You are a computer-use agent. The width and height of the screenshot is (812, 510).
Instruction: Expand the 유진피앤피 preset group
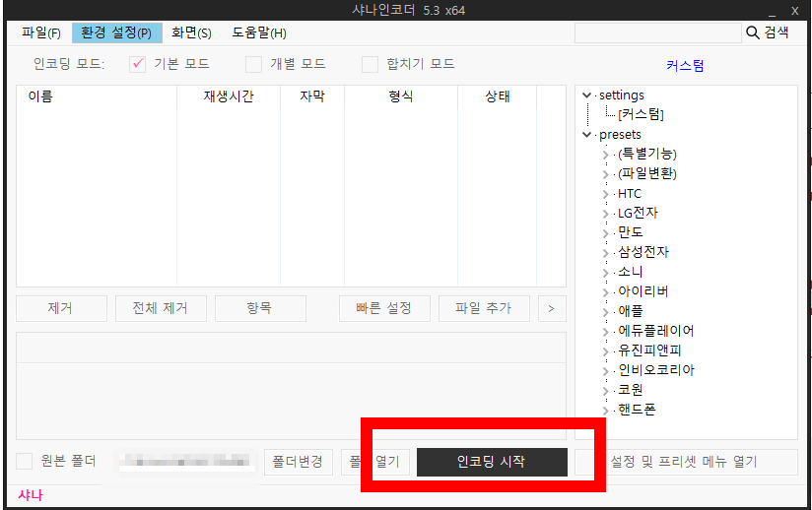click(x=605, y=351)
